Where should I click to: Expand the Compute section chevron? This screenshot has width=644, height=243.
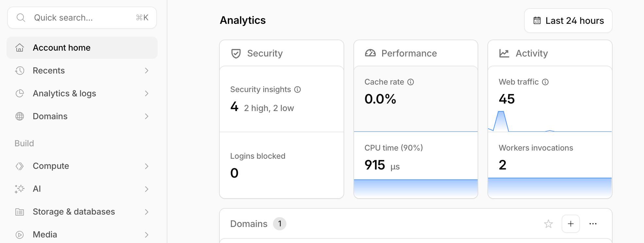(146, 166)
